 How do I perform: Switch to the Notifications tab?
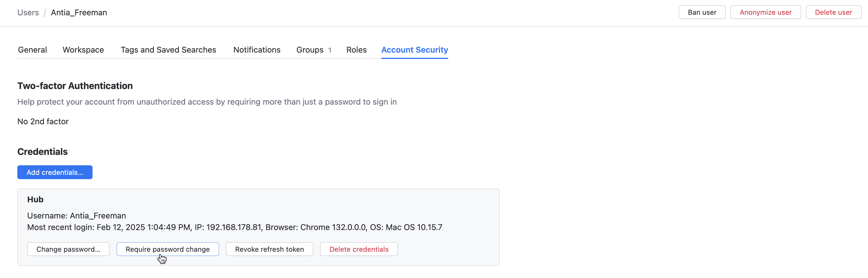256,49
